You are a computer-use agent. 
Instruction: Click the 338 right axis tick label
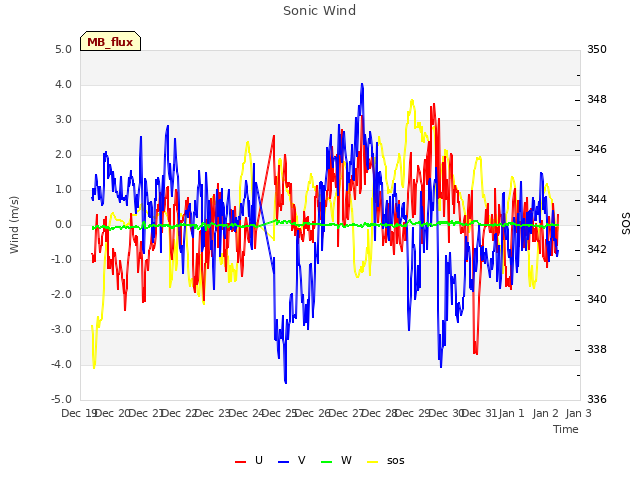click(x=597, y=349)
